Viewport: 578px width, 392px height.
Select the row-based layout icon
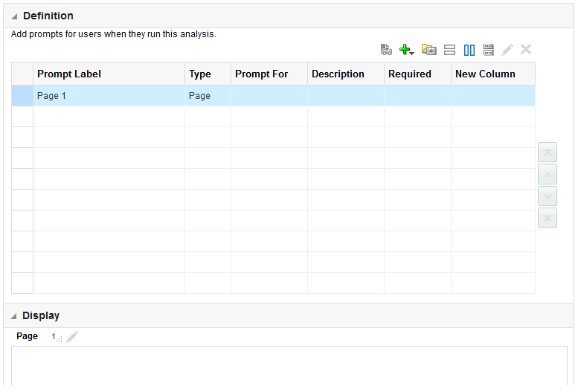click(449, 50)
